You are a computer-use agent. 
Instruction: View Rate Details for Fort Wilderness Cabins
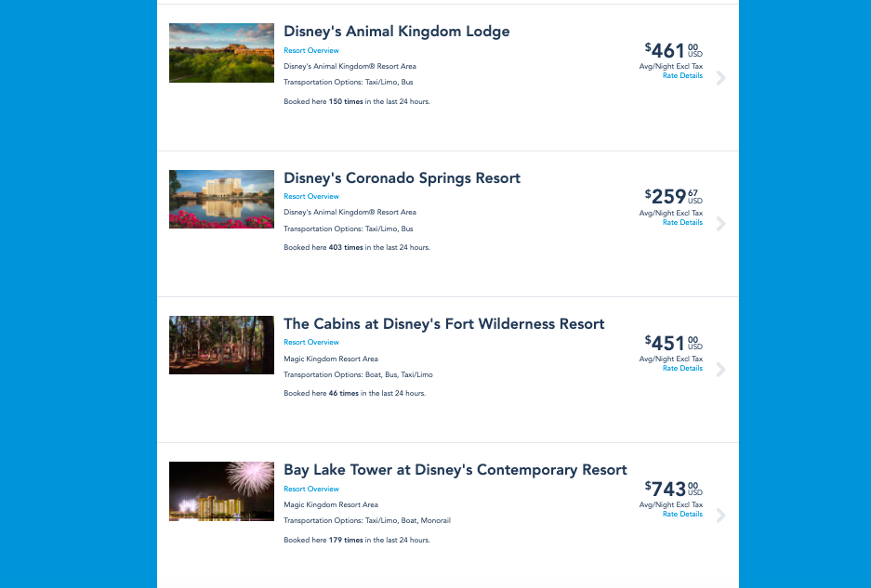[682, 369]
